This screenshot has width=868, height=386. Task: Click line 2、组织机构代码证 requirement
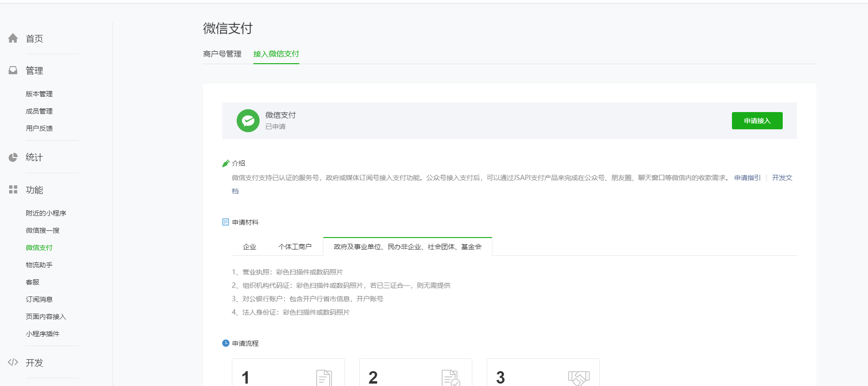coord(341,285)
